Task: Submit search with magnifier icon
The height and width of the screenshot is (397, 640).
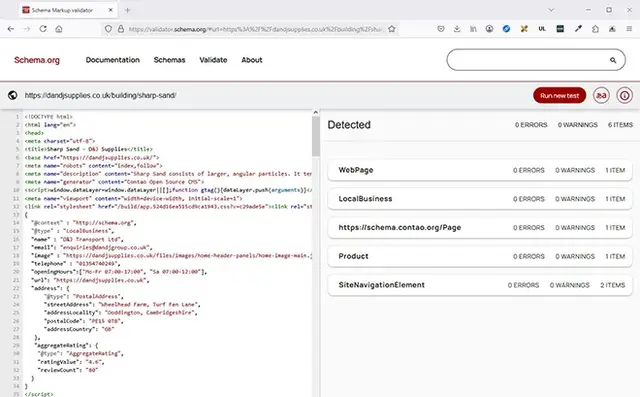Action: pyautogui.click(x=613, y=60)
